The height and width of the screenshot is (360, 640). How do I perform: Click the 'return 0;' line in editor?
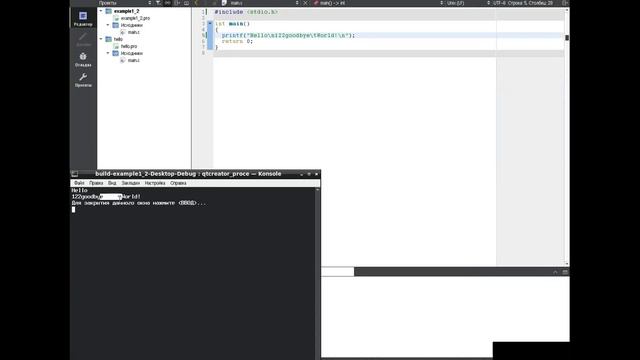(x=237, y=41)
